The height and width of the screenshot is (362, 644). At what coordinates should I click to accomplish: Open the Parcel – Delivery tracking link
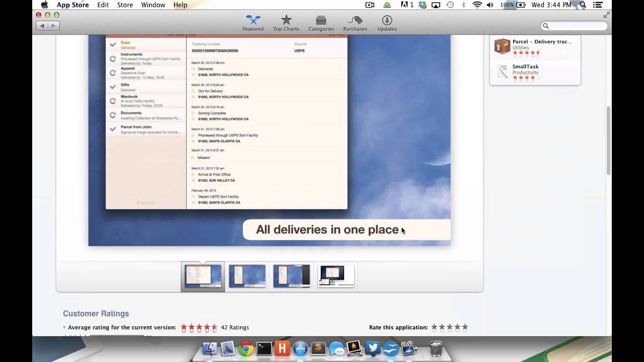tap(542, 42)
